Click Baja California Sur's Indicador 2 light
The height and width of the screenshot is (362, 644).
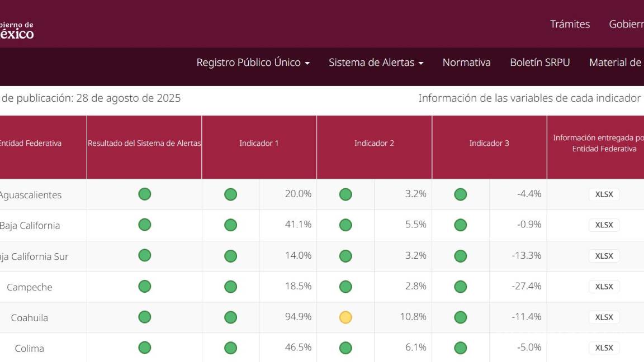(345, 256)
